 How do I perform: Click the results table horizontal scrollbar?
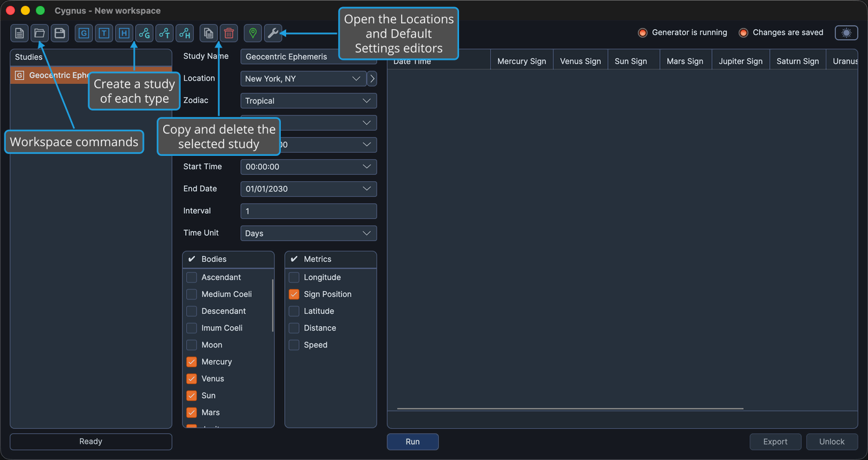click(570, 409)
